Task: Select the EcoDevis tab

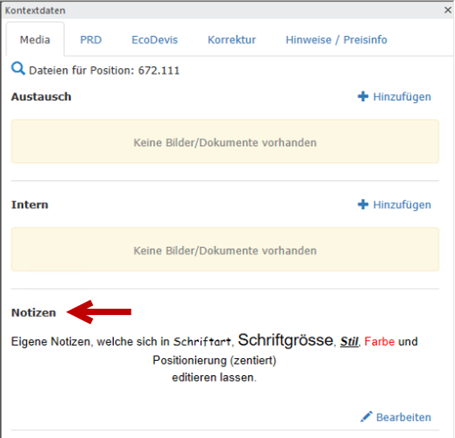Action: tap(154, 40)
